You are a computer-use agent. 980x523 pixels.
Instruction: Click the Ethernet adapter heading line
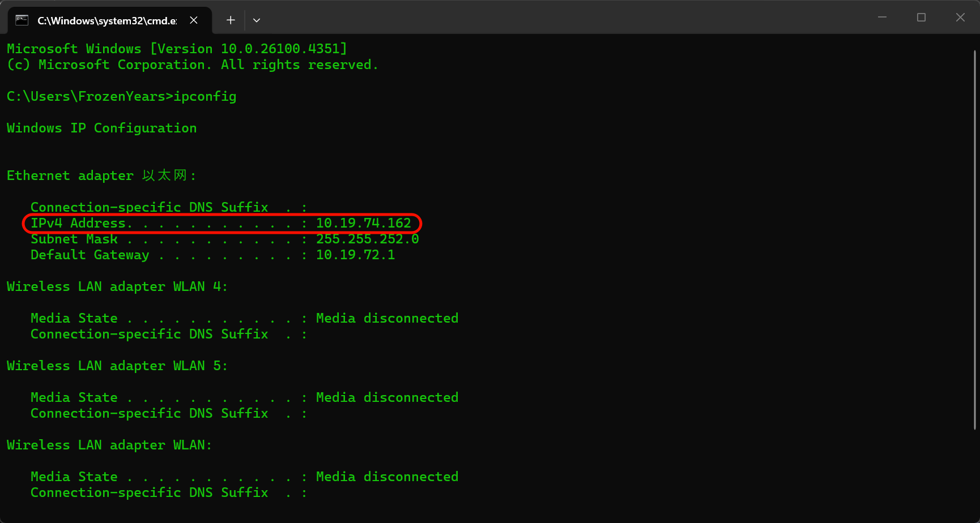tap(101, 176)
